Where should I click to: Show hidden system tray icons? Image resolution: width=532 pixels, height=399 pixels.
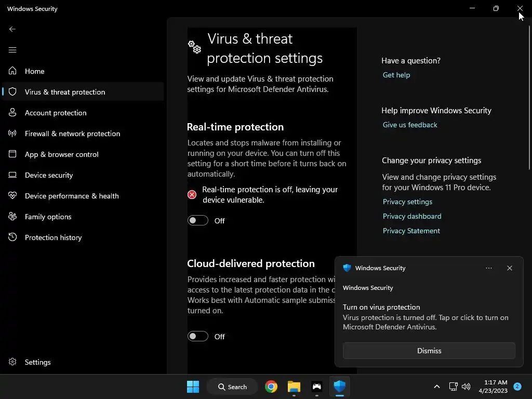pos(437,387)
